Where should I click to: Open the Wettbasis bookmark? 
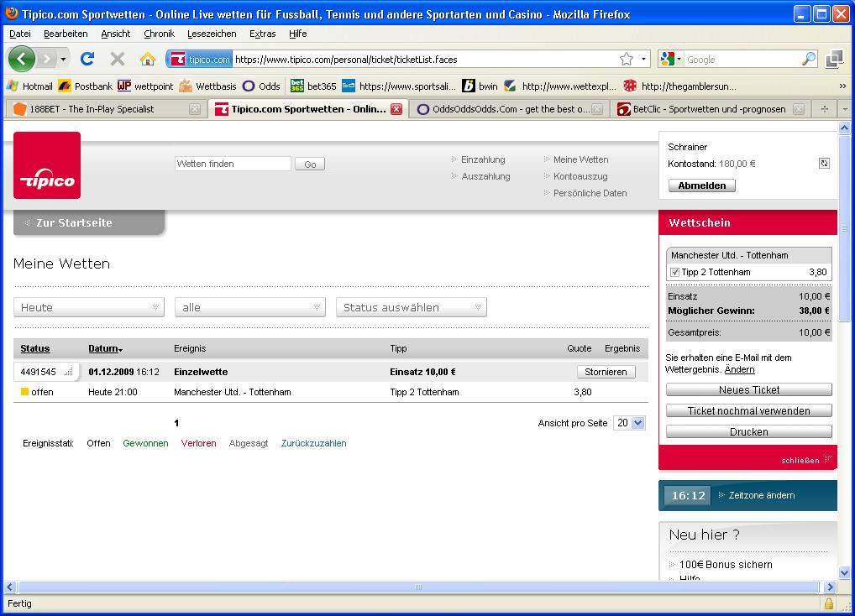pyautogui.click(x=208, y=86)
